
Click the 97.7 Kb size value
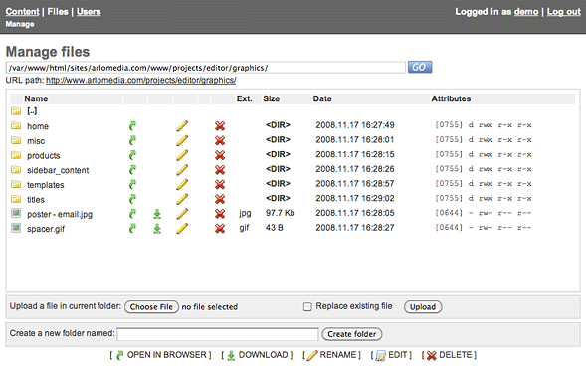(280, 213)
